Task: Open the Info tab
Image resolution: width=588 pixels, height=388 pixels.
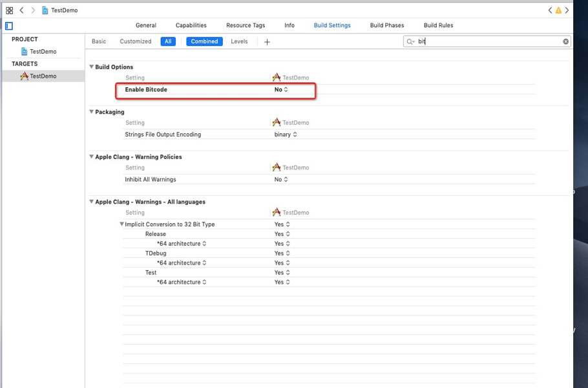Action: [x=289, y=25]
